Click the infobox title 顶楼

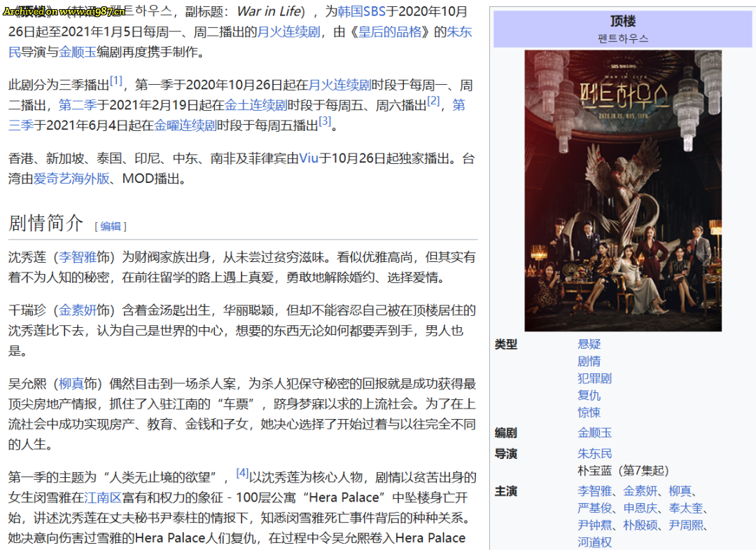[x=623, y=21]
